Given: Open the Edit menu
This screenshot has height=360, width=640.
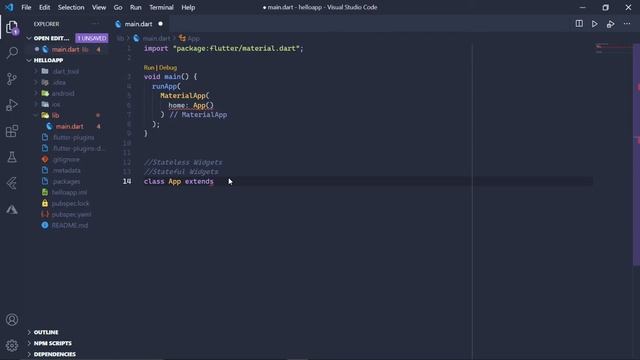Looking at the screenshot, I should (x=44, y=7).
